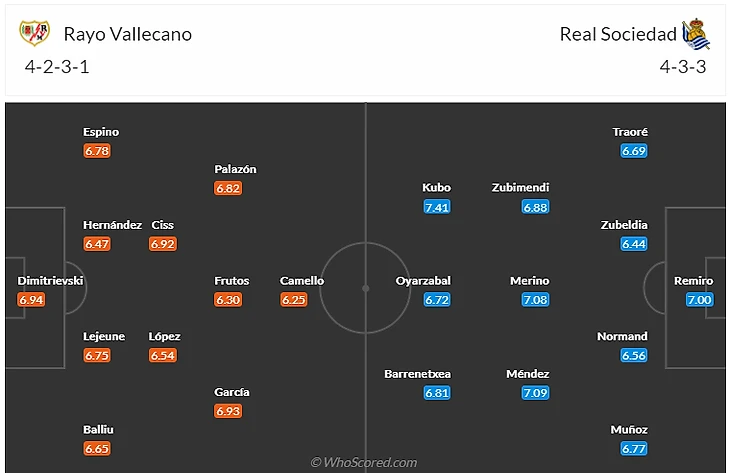Click player name Oyarzabal
The image size is (730, 473).
[x=423, y=281]
